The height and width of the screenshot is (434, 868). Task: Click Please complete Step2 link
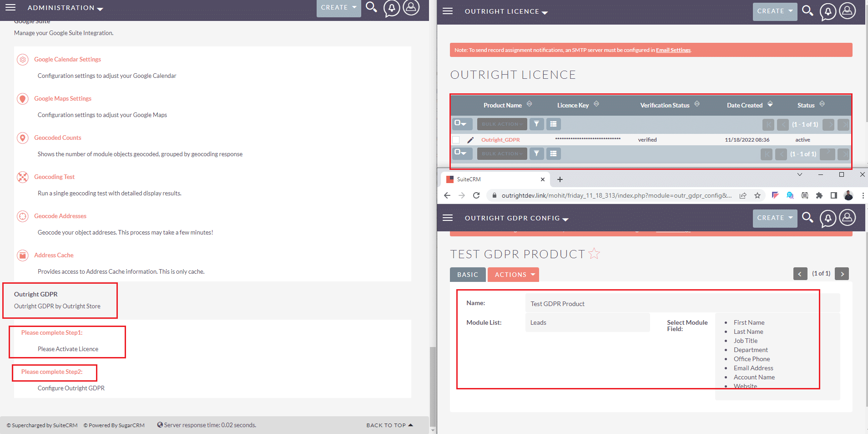pyautogui.click(x=52, y=372)
